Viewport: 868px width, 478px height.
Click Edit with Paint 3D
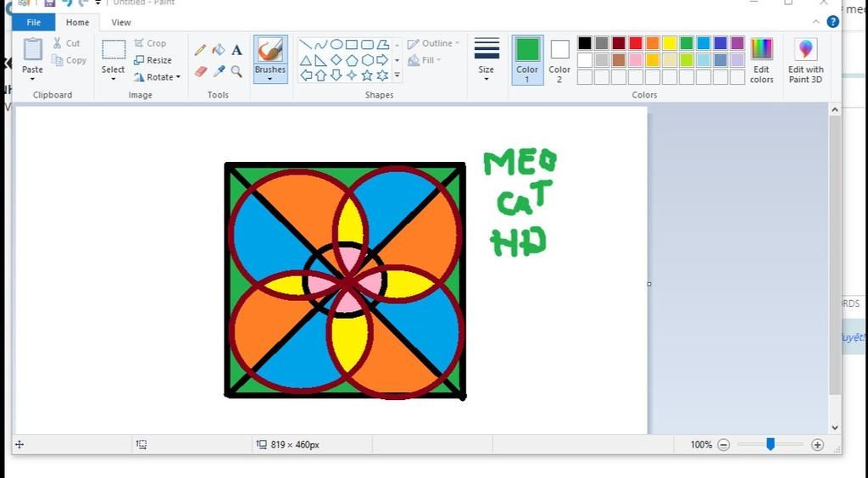click(x=806, y=59)
